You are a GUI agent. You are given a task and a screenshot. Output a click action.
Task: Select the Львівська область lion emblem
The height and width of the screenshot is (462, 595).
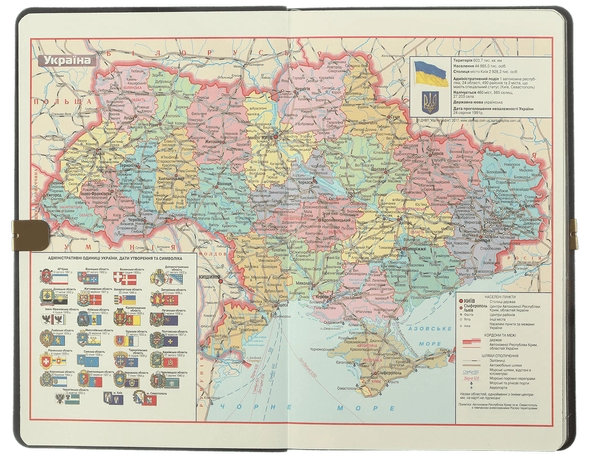[x=47, y=339]
